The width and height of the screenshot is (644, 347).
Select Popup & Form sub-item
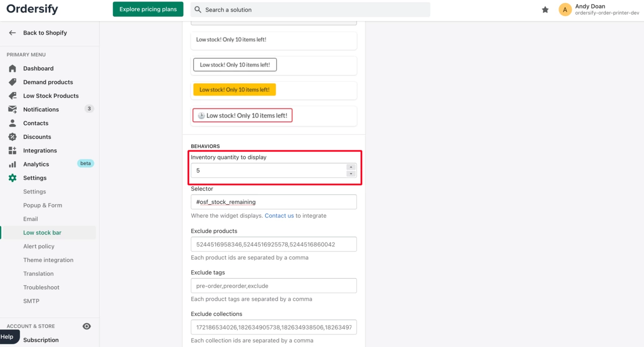click(43, 205)
